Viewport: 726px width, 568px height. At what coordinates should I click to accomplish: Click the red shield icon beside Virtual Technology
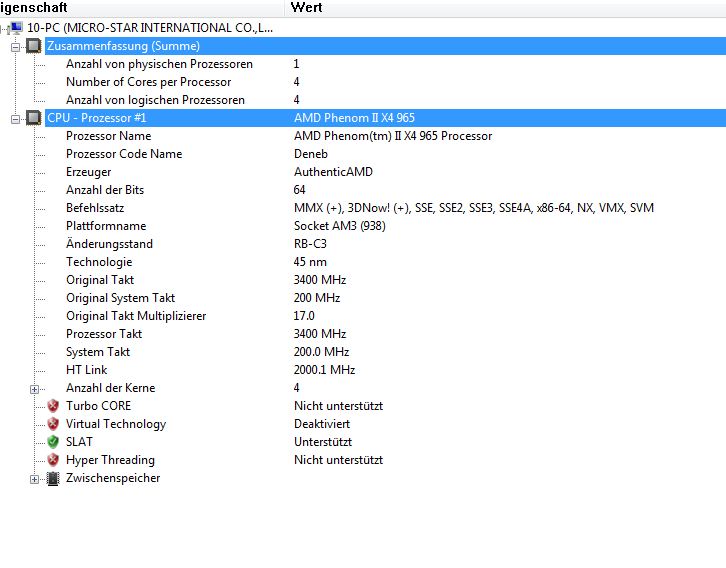[x=53, y=424]
